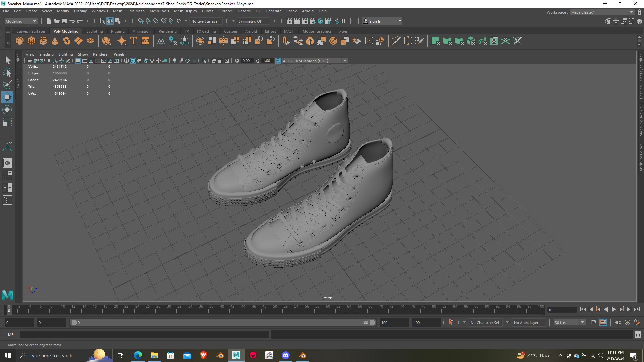Image resolution: width=644 pixels, height=362 pixels.
Task: Click the Cleanup scissors shelf icon
Action: 518,41
